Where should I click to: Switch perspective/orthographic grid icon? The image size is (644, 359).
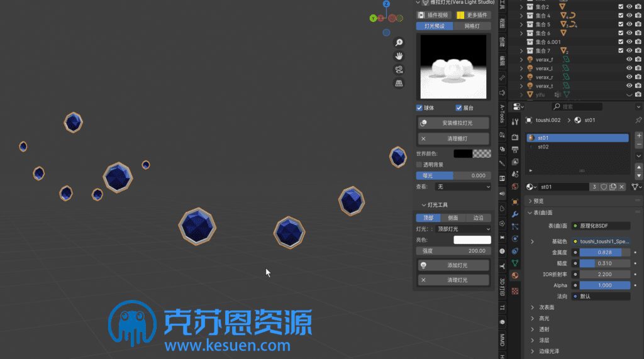[x=399, y=83]
